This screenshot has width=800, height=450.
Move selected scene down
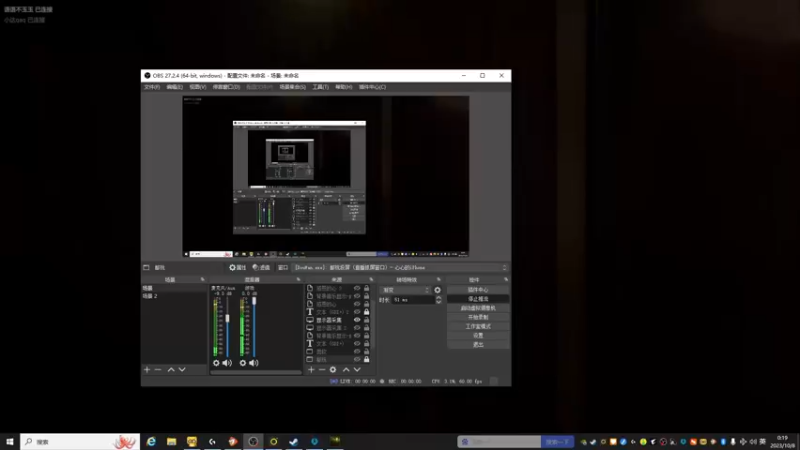click(182, 369)
